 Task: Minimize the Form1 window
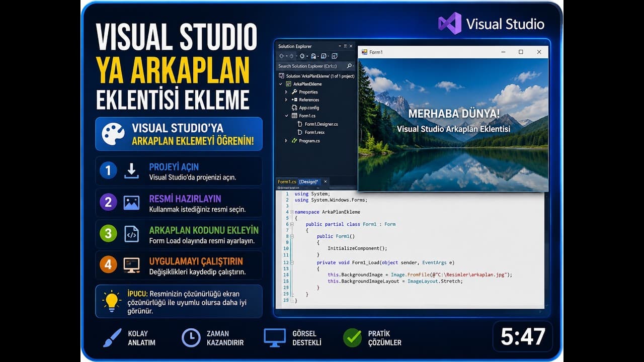point(503,52)
